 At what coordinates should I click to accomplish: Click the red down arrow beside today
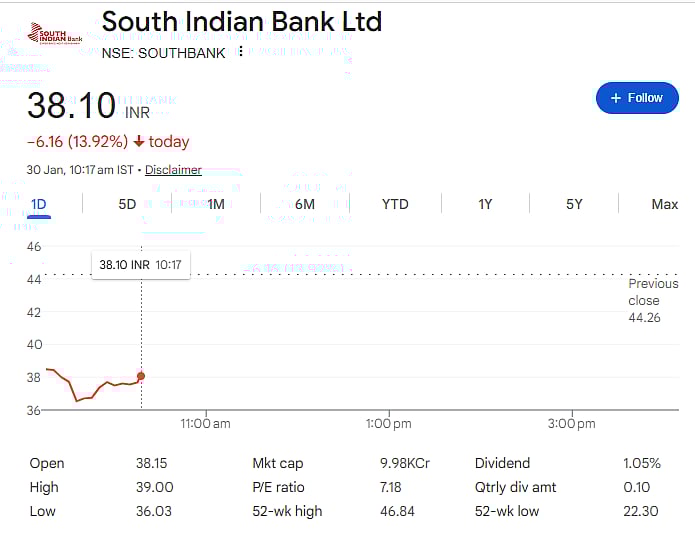(x=138, y=142)
